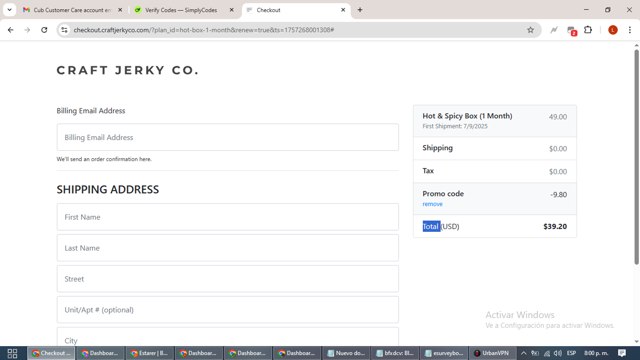Click the page vertical scrollbar

pos(636,157)
